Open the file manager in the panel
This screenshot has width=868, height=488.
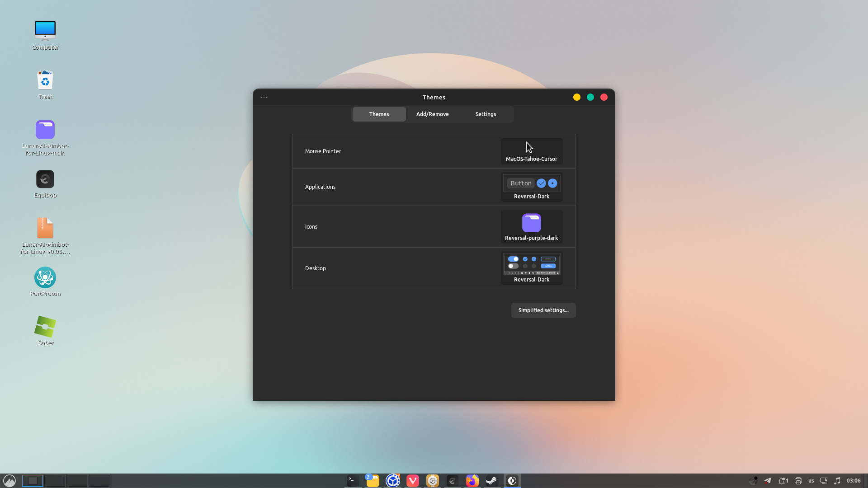(373, 481)
